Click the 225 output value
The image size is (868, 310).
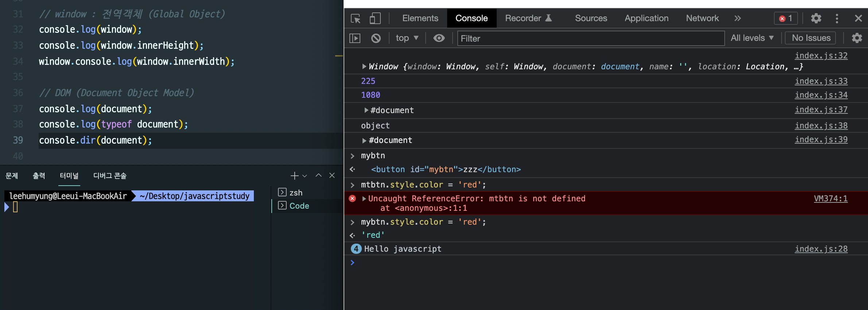coord(368,81)
